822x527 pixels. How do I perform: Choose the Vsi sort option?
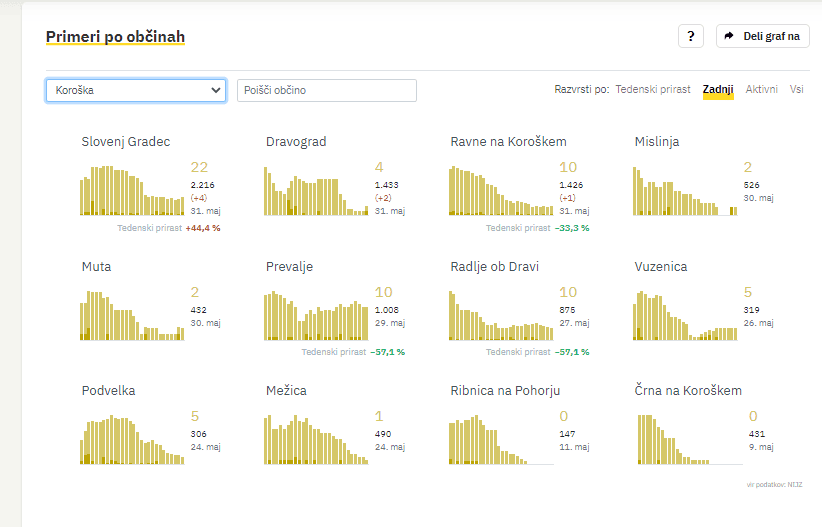[796, 90]
